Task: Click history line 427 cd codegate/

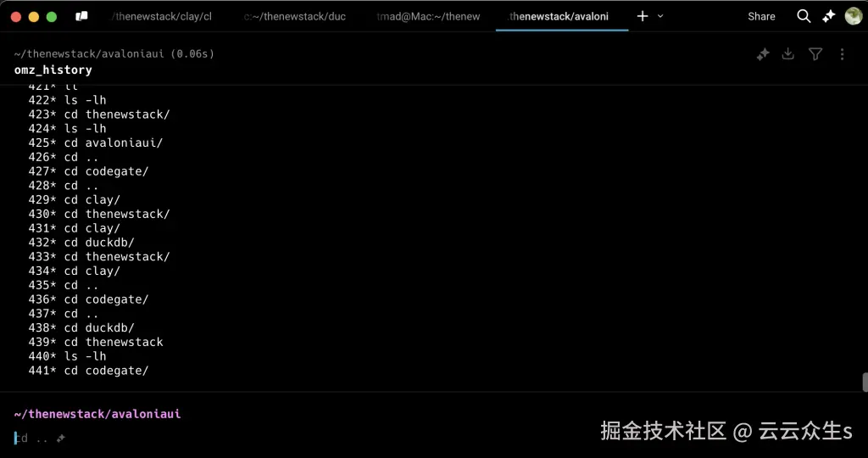Action: 88,171
